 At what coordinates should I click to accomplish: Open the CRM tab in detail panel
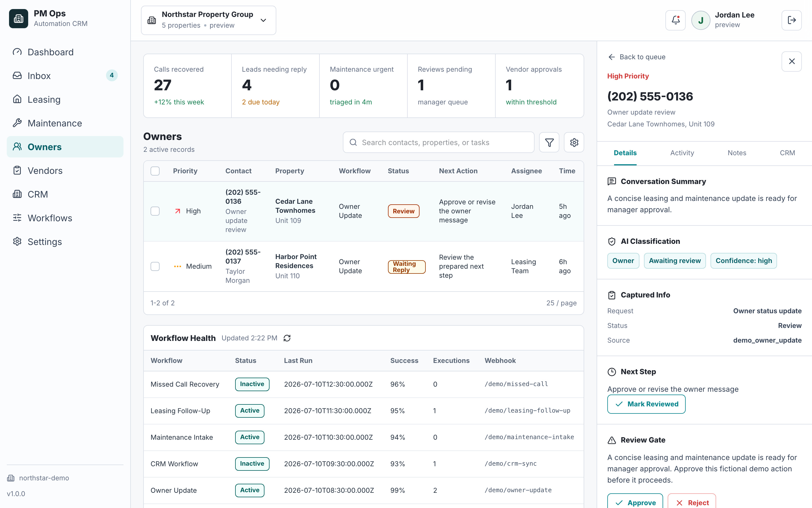(787, 153)
